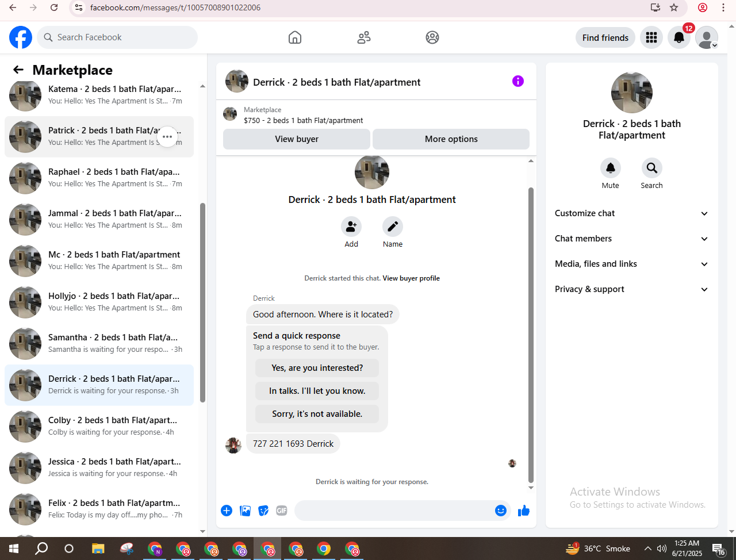Open Chrome three-dot menu
The height and width of the screenshot is (560, 736).
point(723,7)
